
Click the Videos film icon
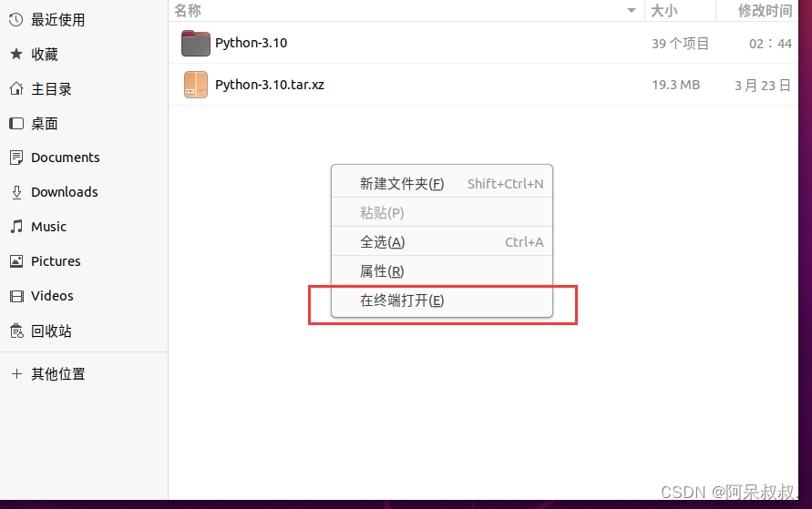click(x=16, y=296)
